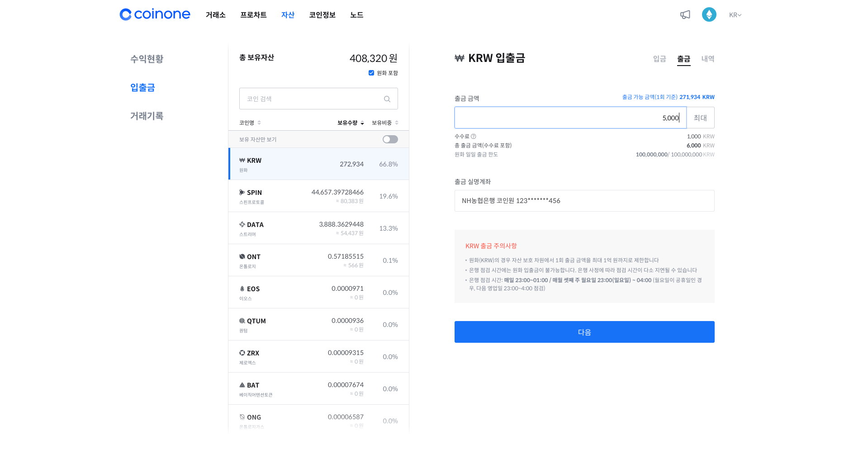
Task: Go to 수익현황 in the sidebar
Action: [x=147, y=59]
